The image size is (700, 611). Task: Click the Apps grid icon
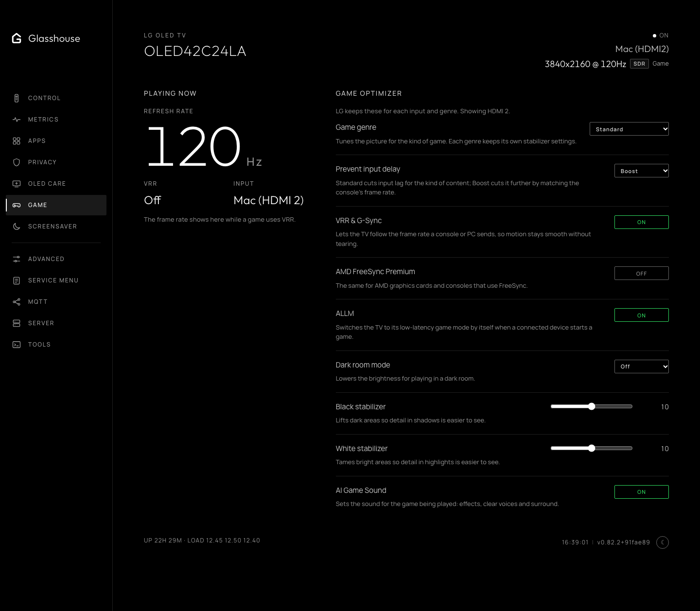coord(17,141)
